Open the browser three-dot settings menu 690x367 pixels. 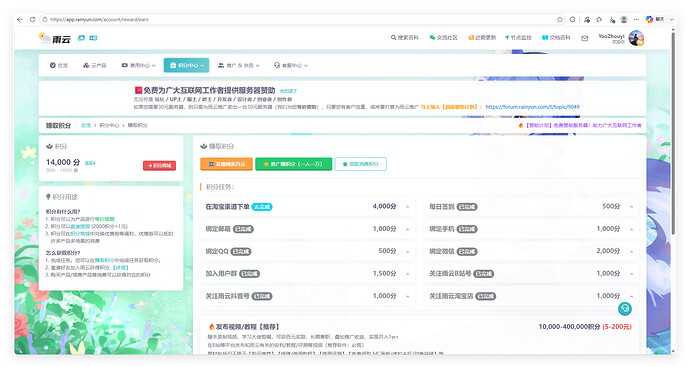click(x=636, y=19)
